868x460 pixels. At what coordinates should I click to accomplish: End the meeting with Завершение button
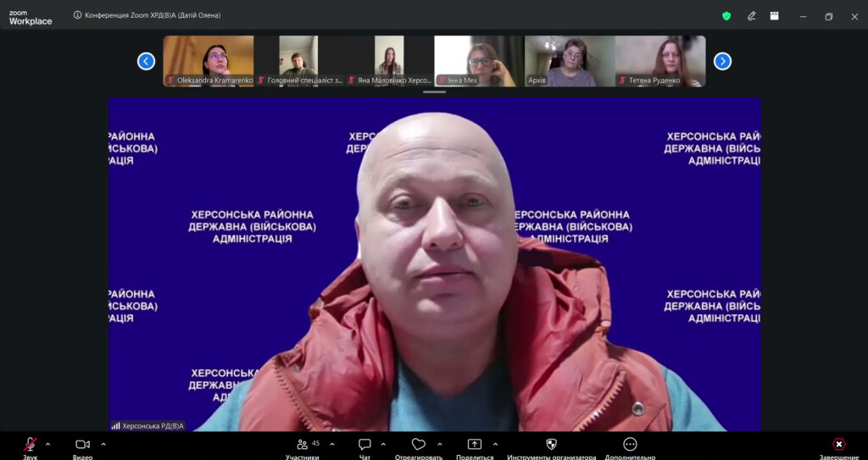839,446
